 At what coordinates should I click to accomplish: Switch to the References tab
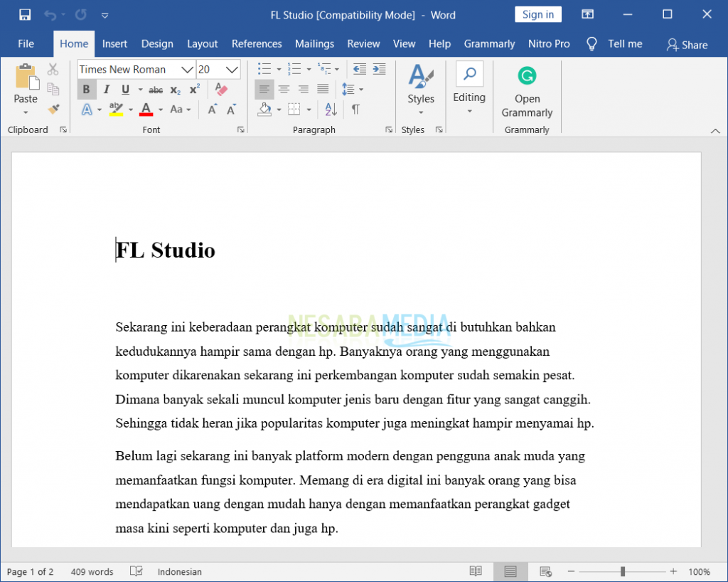coord(257,43)
